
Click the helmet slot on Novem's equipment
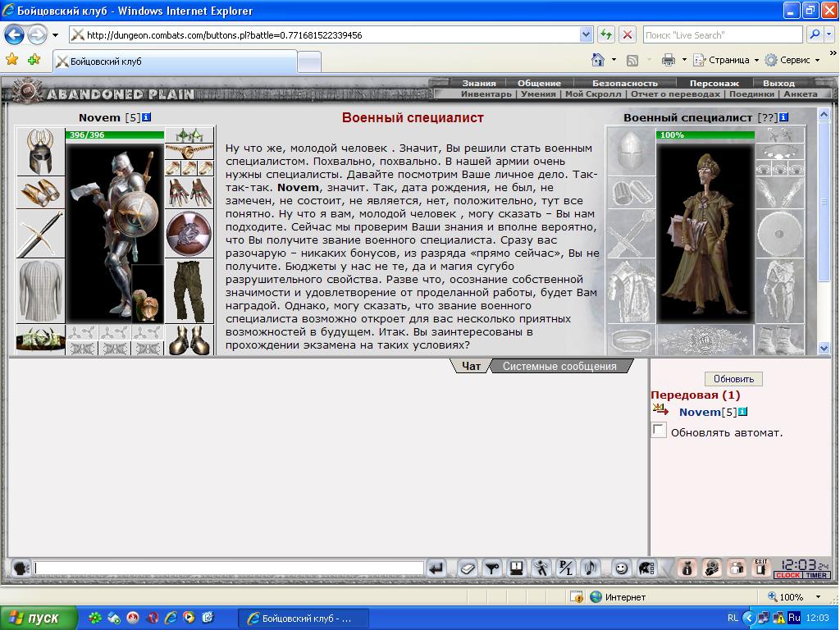(41, 151)
